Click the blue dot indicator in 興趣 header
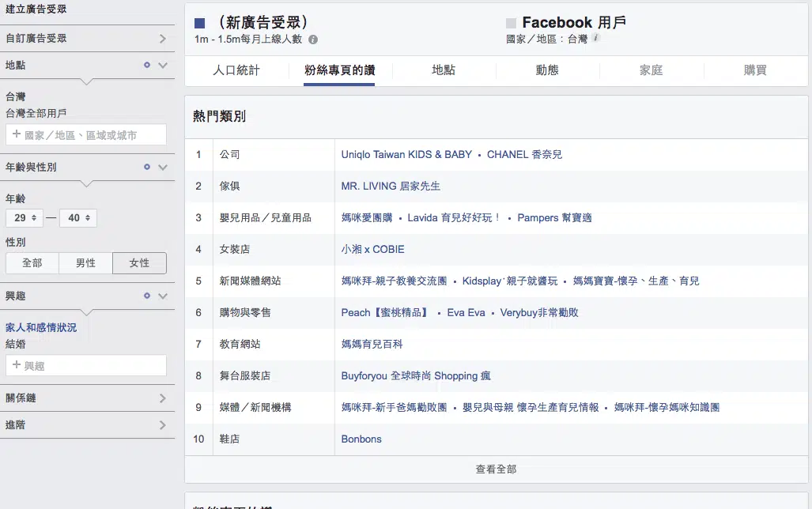This screenshot has height=509, width=812. coord(147,296)
